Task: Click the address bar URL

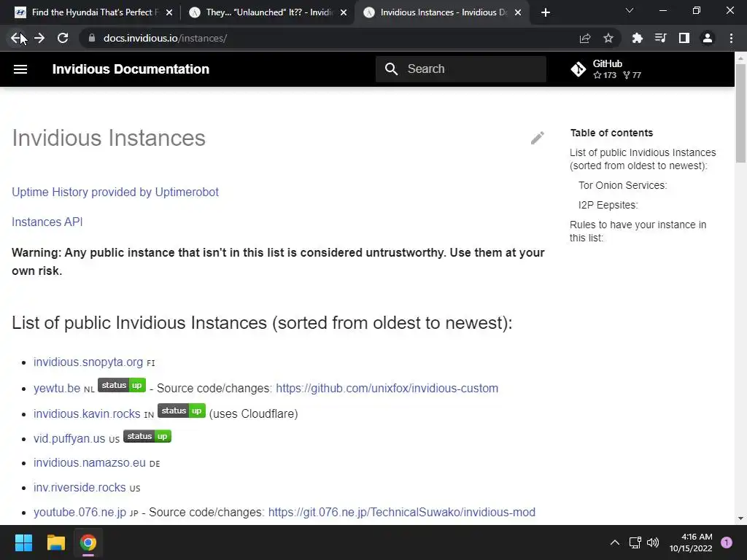Action: click(x=165, y=38)
